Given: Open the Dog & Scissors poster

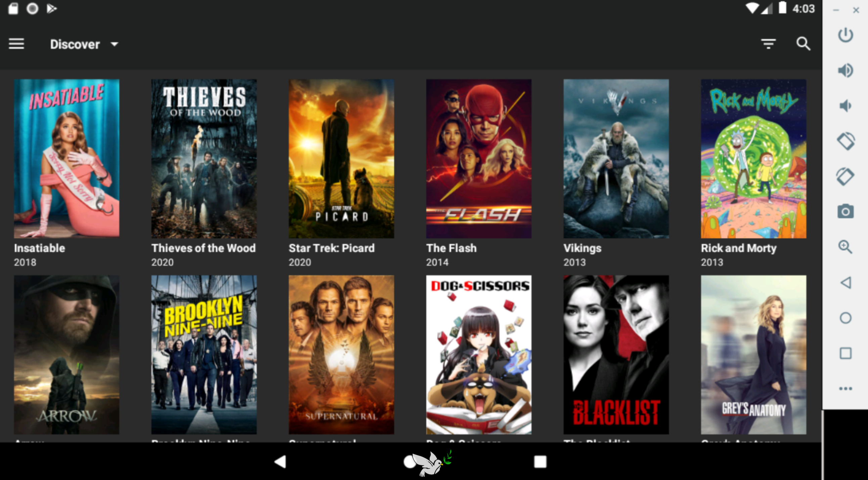Looking at the screenshot, I should pos(479,355).
